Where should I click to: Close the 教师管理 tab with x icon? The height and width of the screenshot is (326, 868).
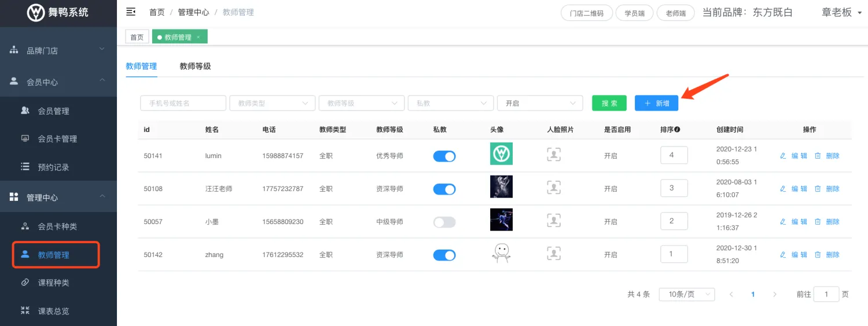(x=198, y=37)
